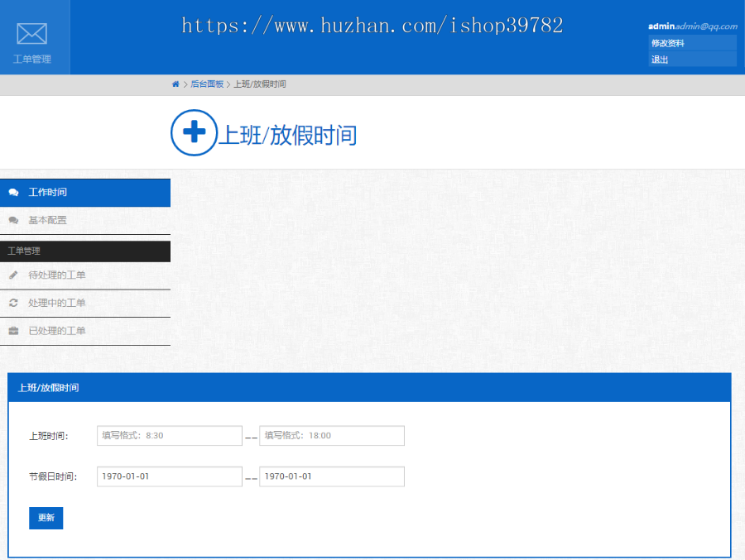Click the 上班/放假时间 panel header
This screenshot has width=745, height=560.
pos(369,388)
